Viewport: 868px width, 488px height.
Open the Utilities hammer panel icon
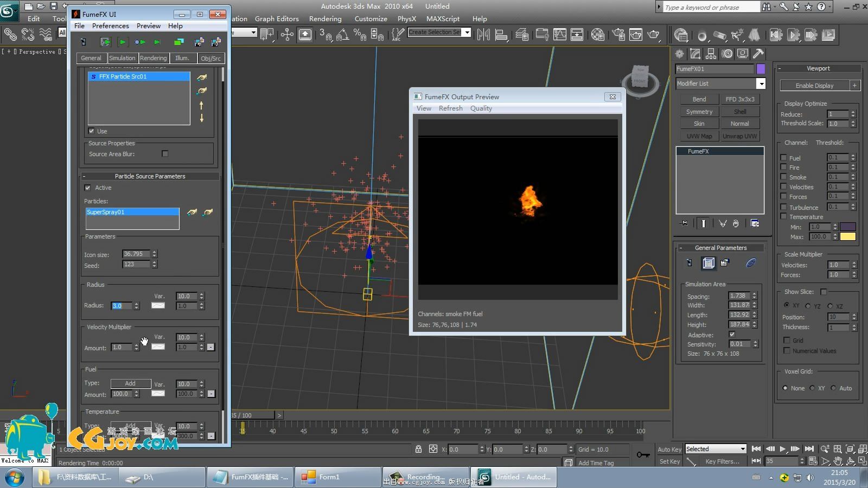758,54
